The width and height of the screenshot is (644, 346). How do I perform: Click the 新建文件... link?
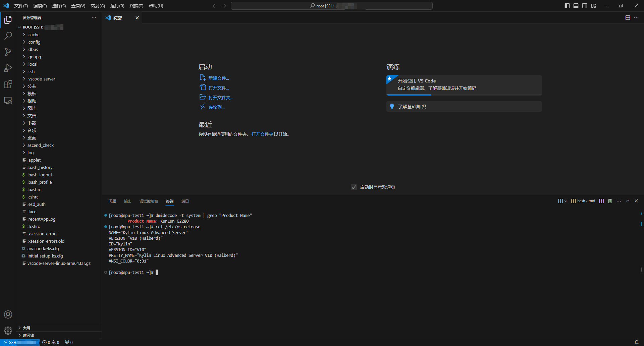214,78
